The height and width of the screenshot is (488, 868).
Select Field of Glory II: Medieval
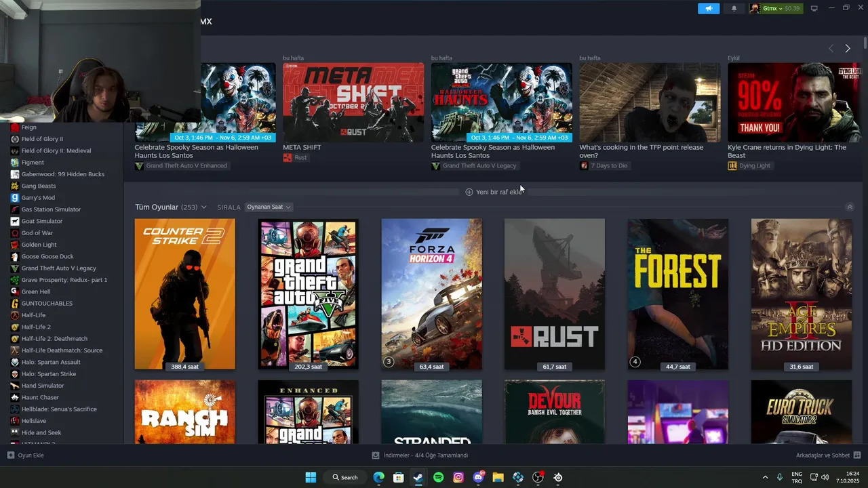(56, 150)
